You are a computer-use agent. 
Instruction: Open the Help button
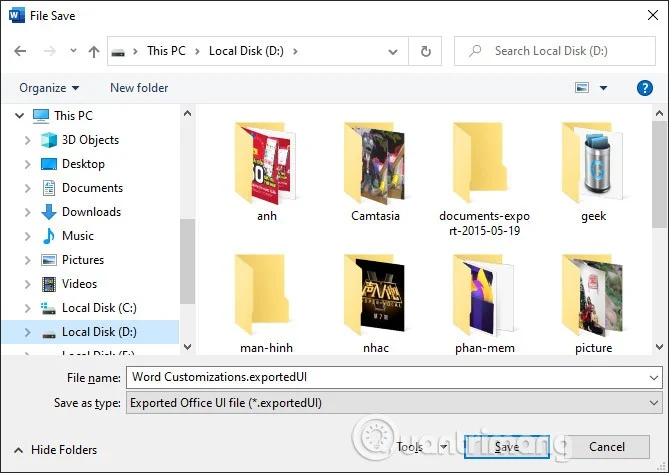coord(645,88)
